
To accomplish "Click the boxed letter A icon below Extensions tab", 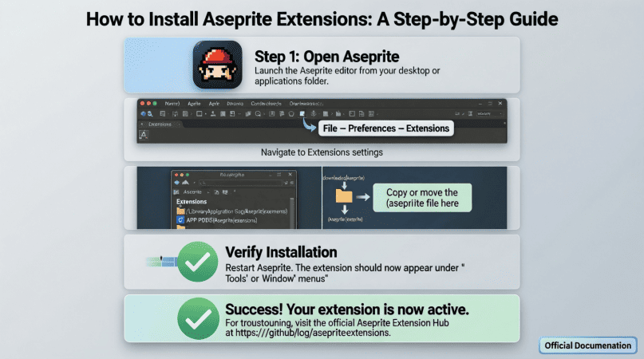I will pos(144,135).
